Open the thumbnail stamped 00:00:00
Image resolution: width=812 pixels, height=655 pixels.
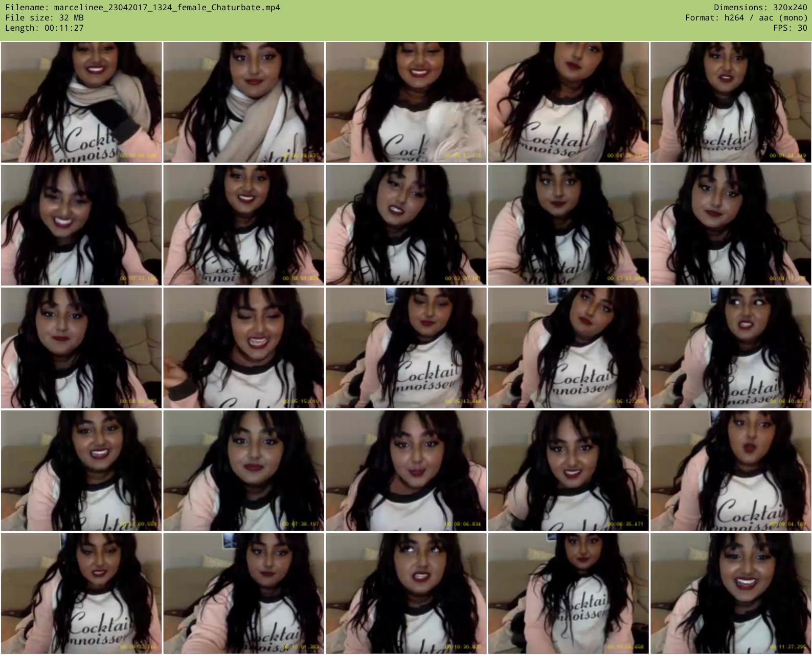(x=81, y=102)
